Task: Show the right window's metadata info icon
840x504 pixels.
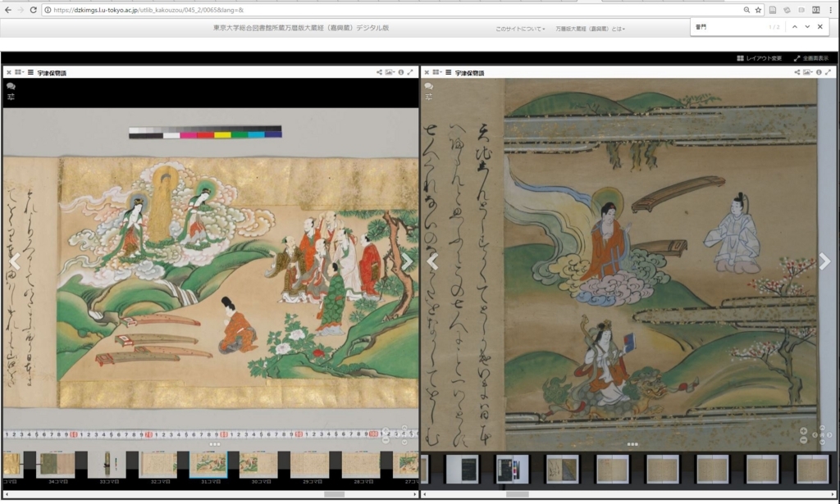Action: (x=819, y=72)
